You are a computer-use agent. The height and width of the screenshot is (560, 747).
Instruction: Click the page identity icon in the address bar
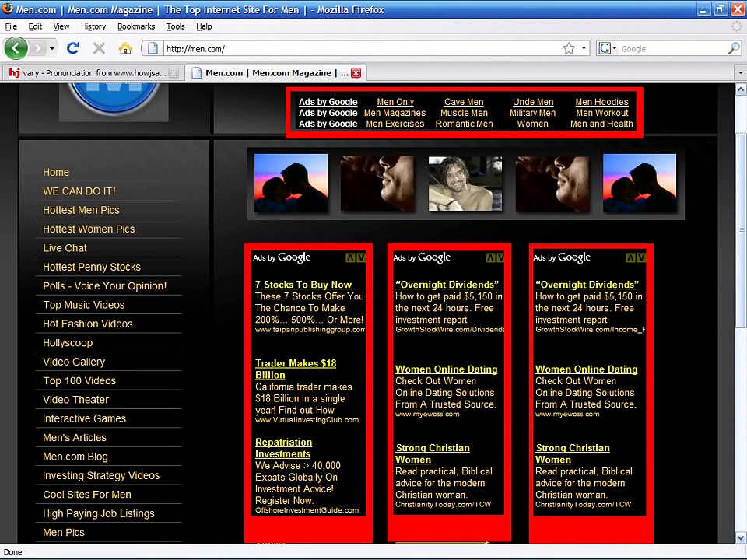(x=153, y=48)
